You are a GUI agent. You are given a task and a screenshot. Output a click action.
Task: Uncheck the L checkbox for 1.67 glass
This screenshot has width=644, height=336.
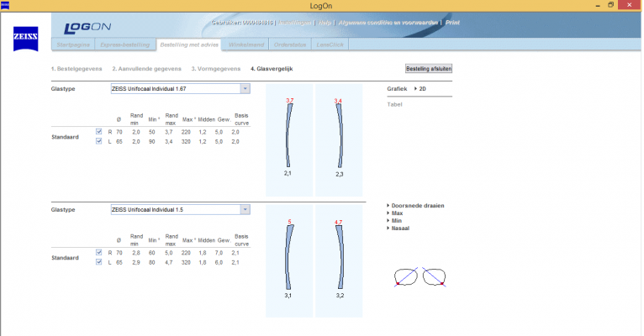click(x=98, y=141)
